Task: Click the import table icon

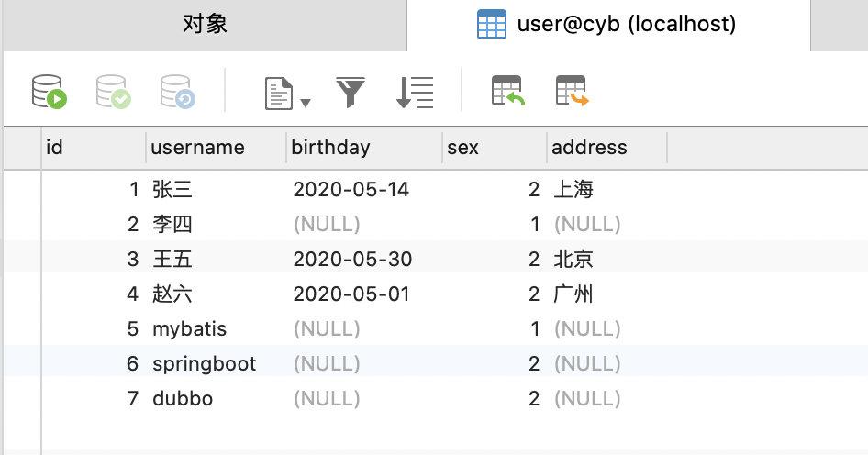Action: [x=507, y=92]
